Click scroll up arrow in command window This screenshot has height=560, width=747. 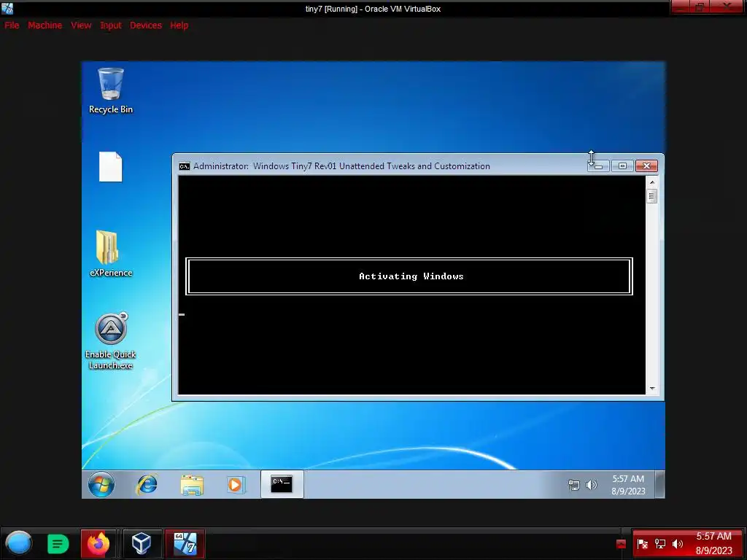pos(652,182)
